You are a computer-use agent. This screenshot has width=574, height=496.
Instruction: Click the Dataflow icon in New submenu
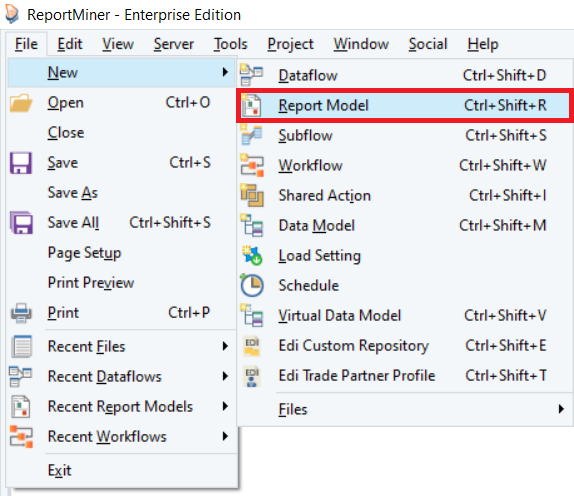click(x=251, y=75)
